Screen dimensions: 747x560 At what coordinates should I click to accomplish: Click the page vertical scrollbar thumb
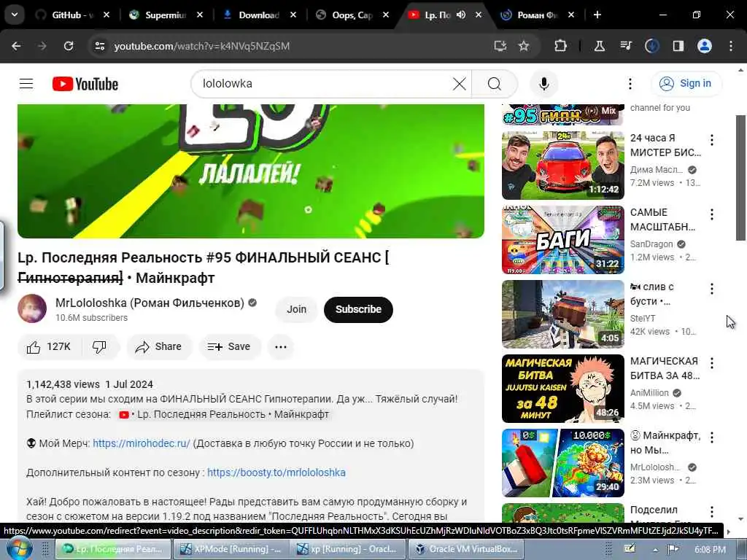click(741, 177)
